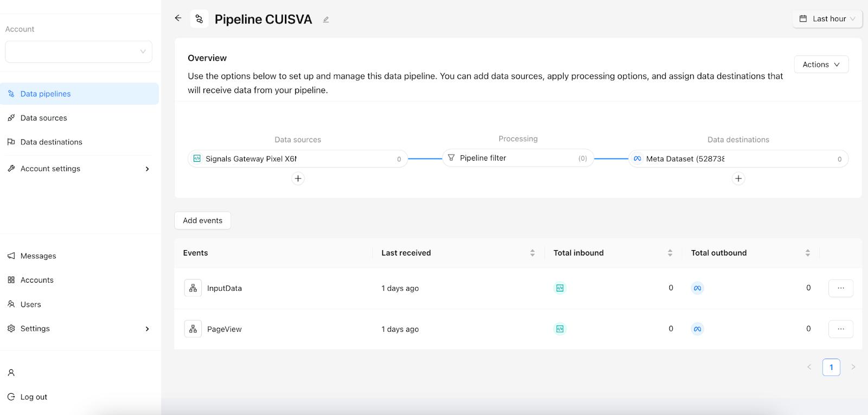
Task: Expand the Account settings submenu
Action: click(x=79, y=169)
